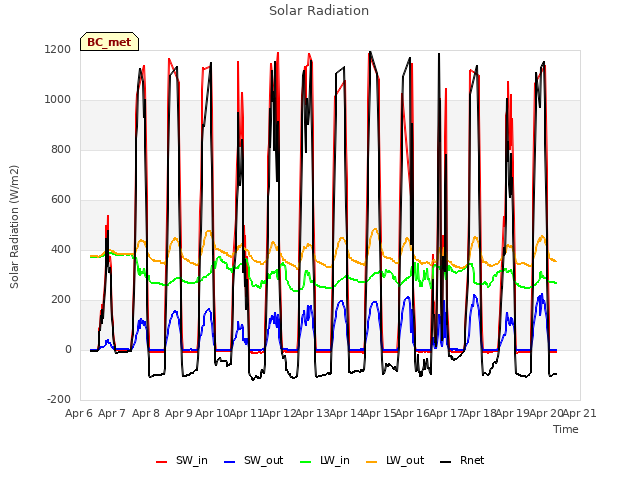
Task: Click the Apr 21 x-axis label
Action: point(580,413)
